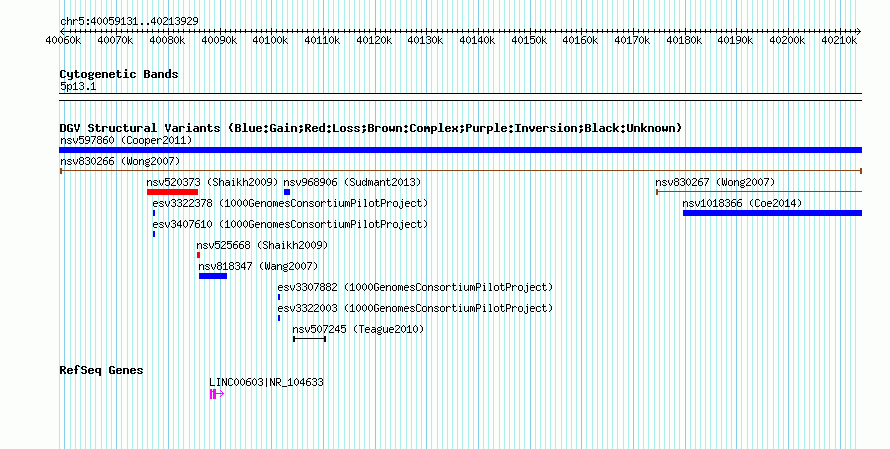
Task: Open the nsv520373 (Shaikh2009) label
Action: pos(212,182)
